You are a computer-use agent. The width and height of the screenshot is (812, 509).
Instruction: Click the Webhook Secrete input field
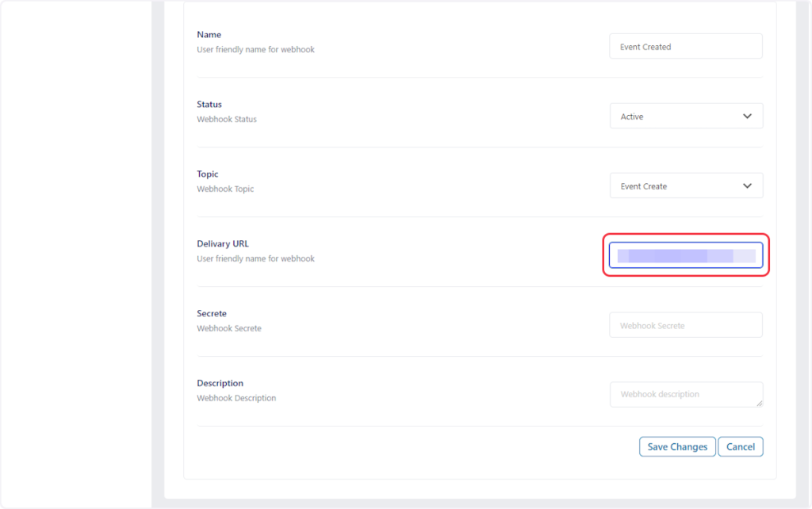click(x=685, y=325)
